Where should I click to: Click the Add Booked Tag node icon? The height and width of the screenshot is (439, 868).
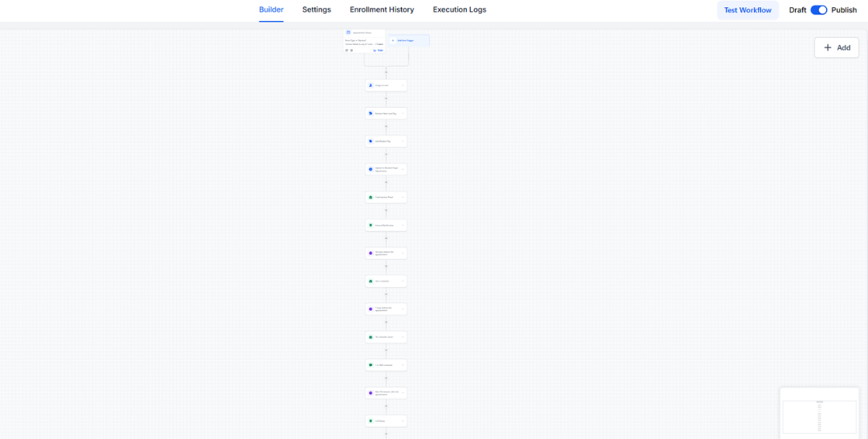(371, 142)
